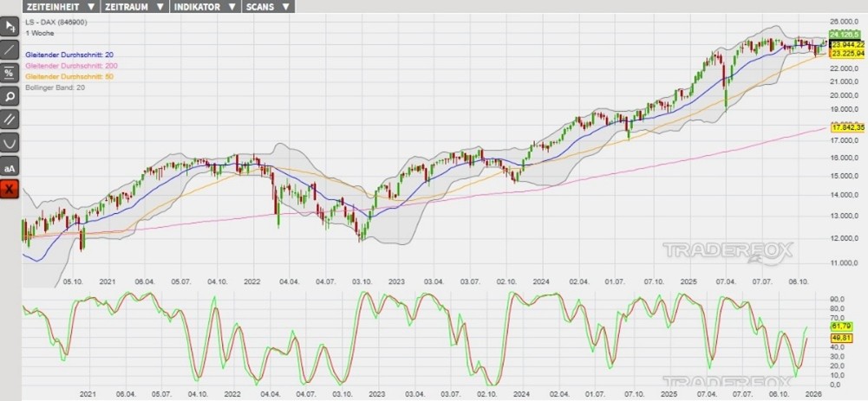Viewport: 868px width, 401px height.
Task: Click the 'Bollinger Band: 20' legend label
Action: (56, 87)
